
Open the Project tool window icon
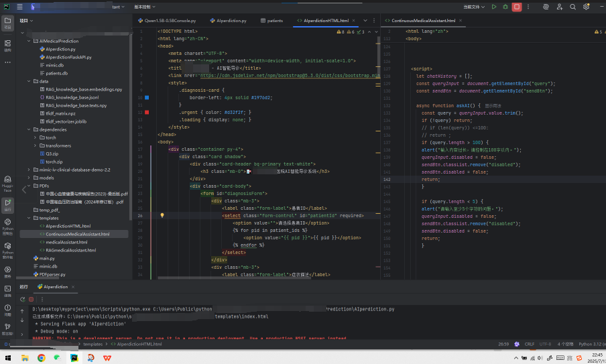tap(8, 23)
